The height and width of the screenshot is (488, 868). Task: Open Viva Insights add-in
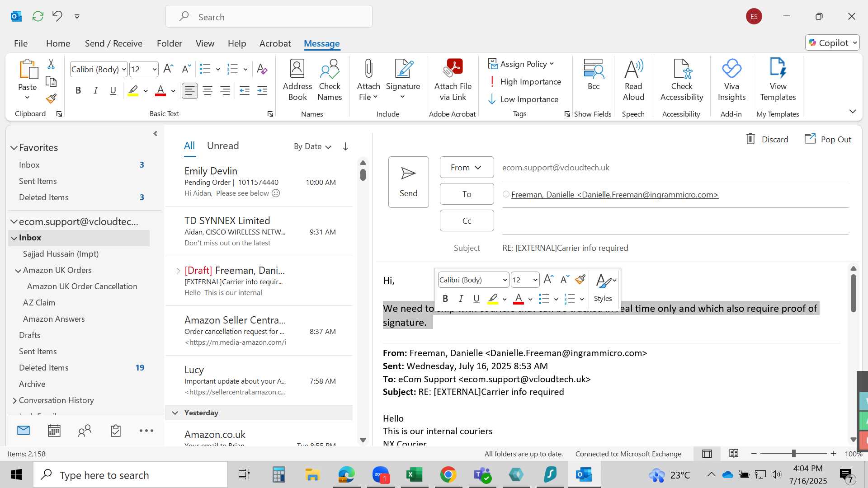pos(731,80)
